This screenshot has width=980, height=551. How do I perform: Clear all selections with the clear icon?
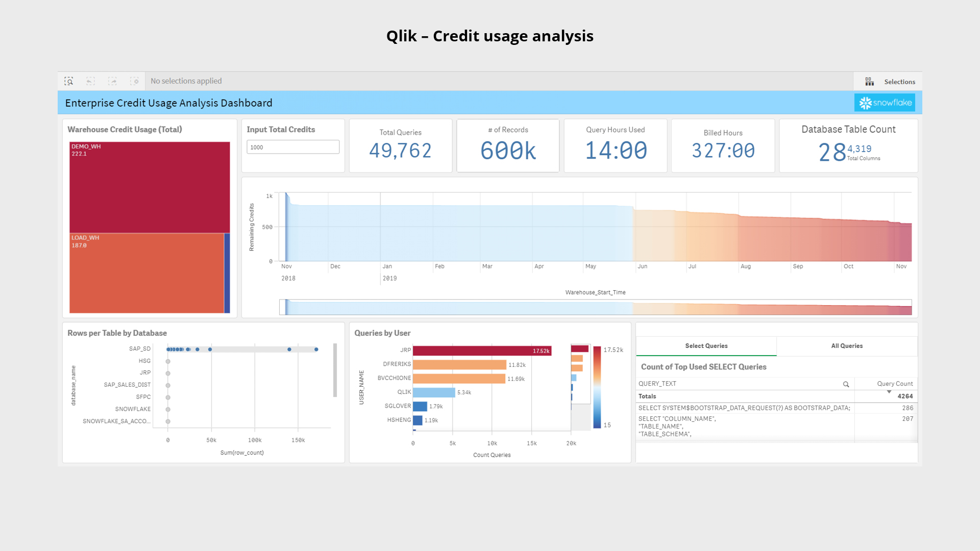point(134,81)
